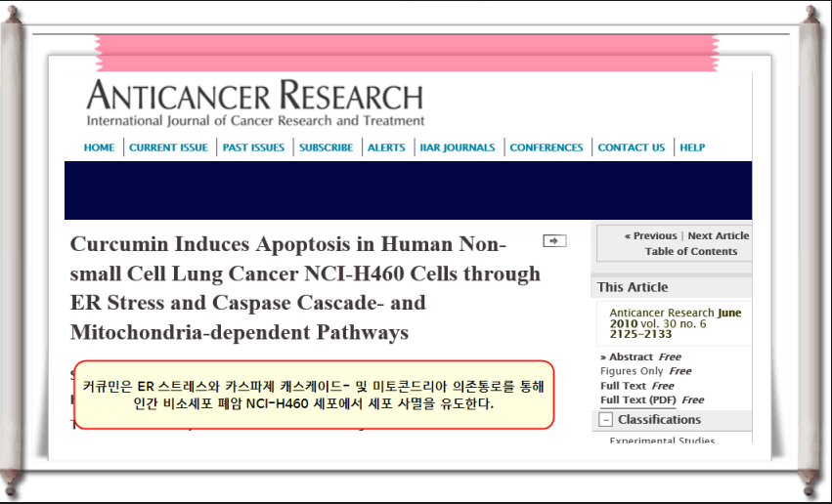Image resolution: width=832 pixels, height=504 pixels.
Task: Open the Full Text free link
Action: 637,386
